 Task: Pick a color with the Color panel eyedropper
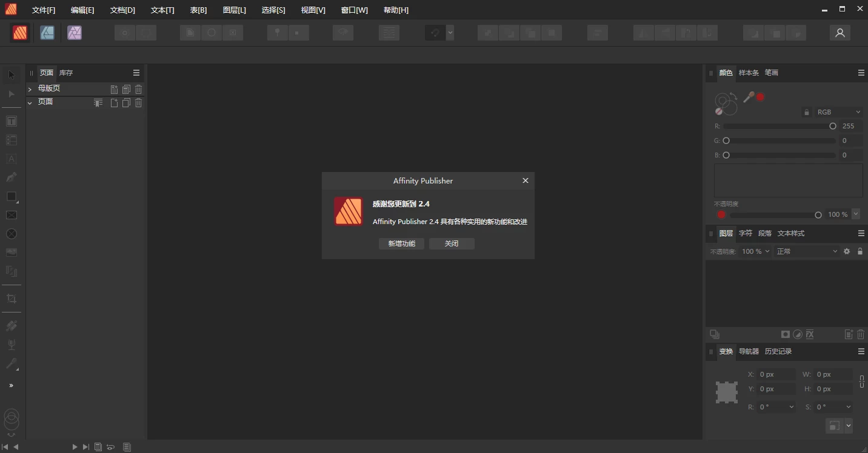click(749, 98)
